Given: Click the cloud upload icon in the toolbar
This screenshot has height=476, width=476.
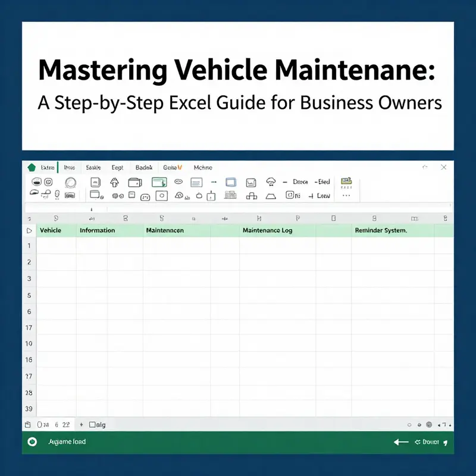Looking at the screenshot, I should click(271, 180).
